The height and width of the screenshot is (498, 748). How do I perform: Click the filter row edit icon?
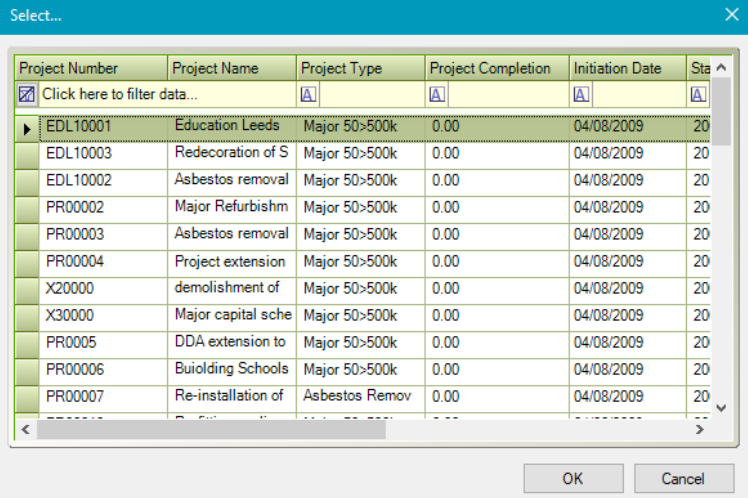(x=27, y=95)
